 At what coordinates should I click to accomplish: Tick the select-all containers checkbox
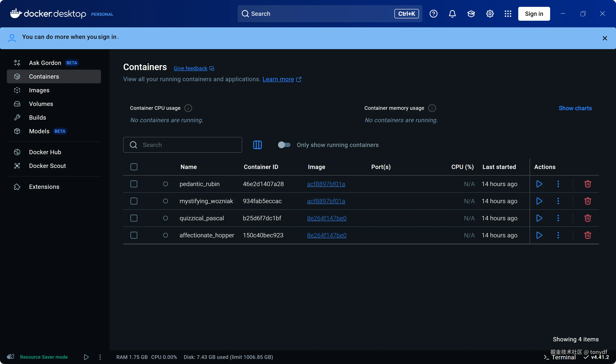[134, 167]
